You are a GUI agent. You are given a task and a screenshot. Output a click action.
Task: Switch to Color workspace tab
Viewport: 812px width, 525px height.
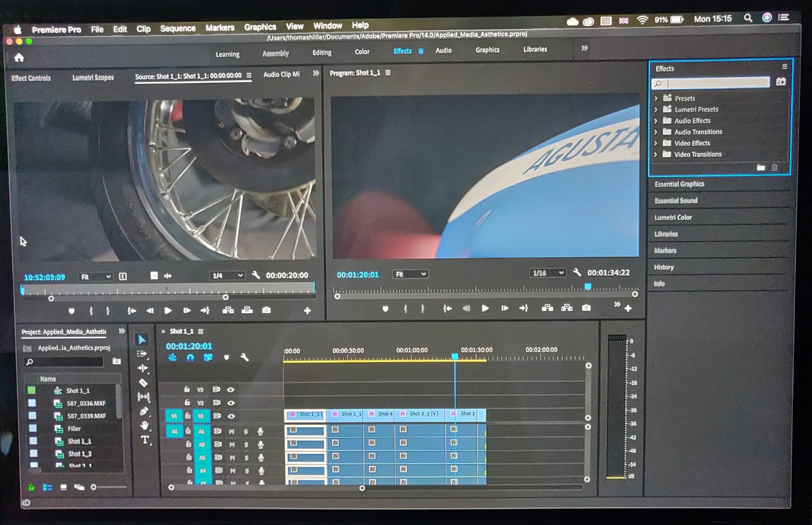362,52
